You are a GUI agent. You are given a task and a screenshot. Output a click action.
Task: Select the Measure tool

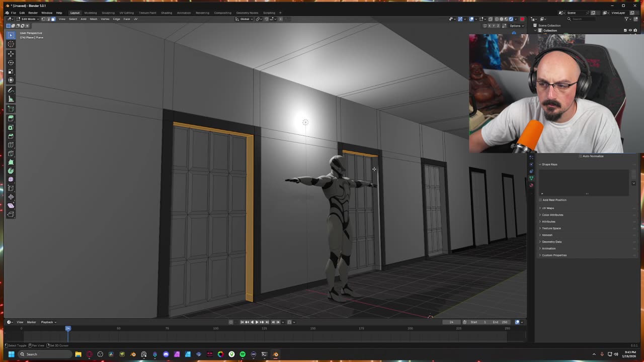pyautogui.click(x=11, y=99)
